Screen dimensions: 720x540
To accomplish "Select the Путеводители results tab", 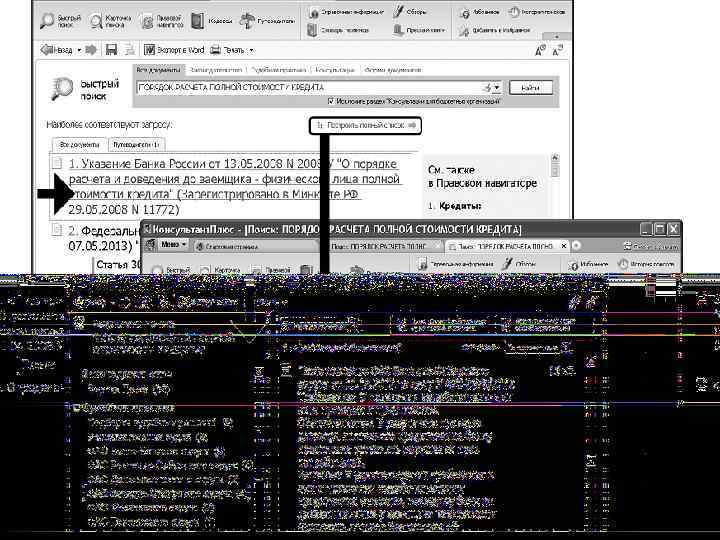I will pyautogui.click(x=136, y=145).
